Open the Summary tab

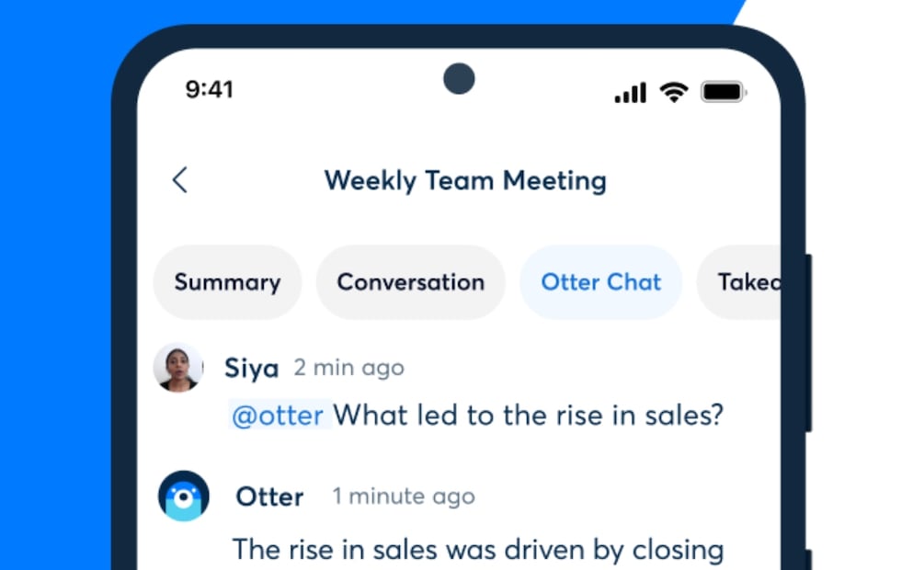click(227, 282)
